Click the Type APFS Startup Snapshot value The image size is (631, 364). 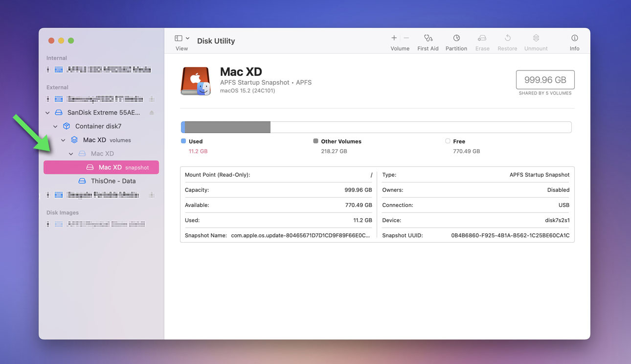540,175
